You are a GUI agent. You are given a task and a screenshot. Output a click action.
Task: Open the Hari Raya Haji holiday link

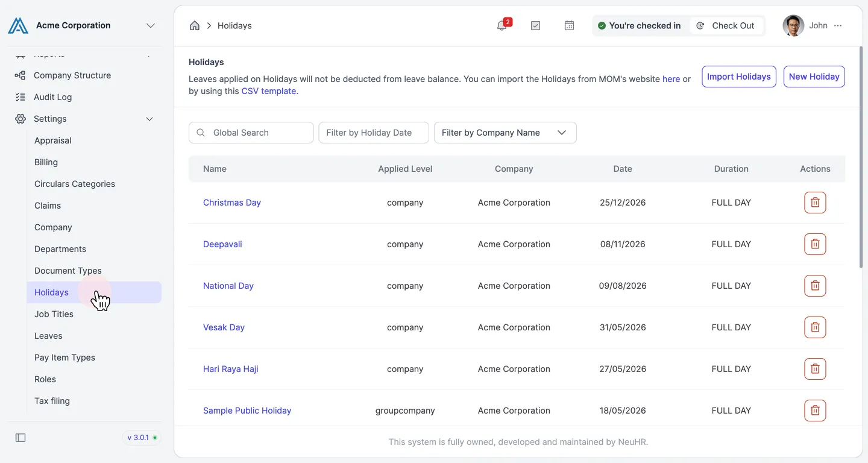(231, 369)
